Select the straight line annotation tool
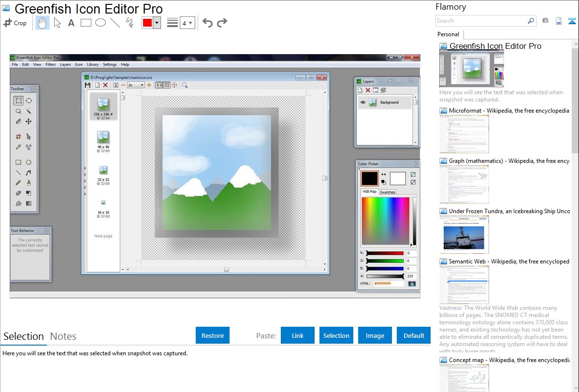Screen dimensions: 579x392 click(x=115, y=23)
